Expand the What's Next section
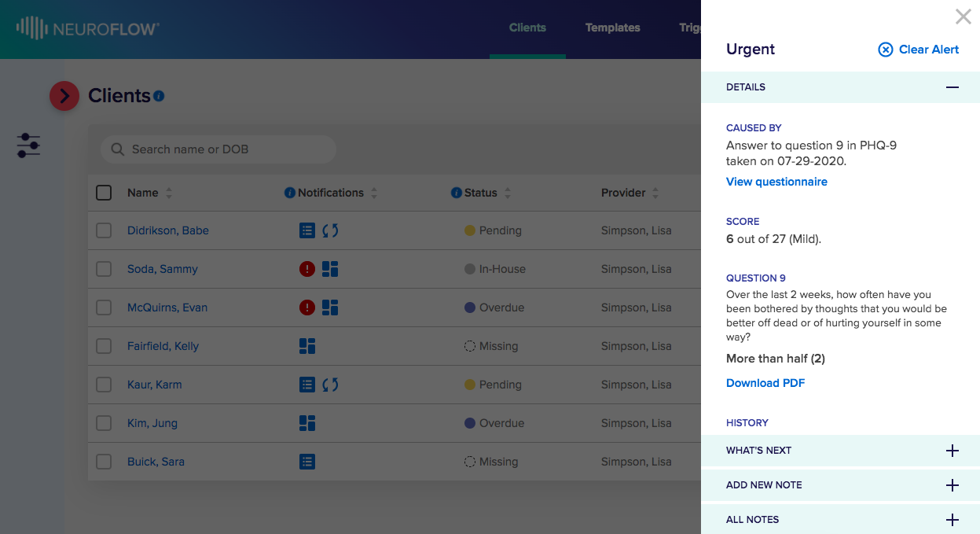Screen dimensions: 980x534 click(952, 451)
